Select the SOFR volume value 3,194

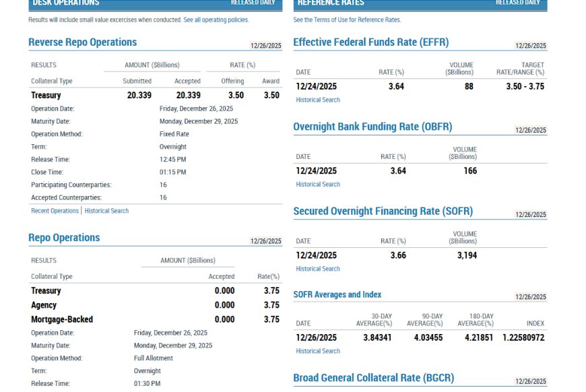coord(467,255)
